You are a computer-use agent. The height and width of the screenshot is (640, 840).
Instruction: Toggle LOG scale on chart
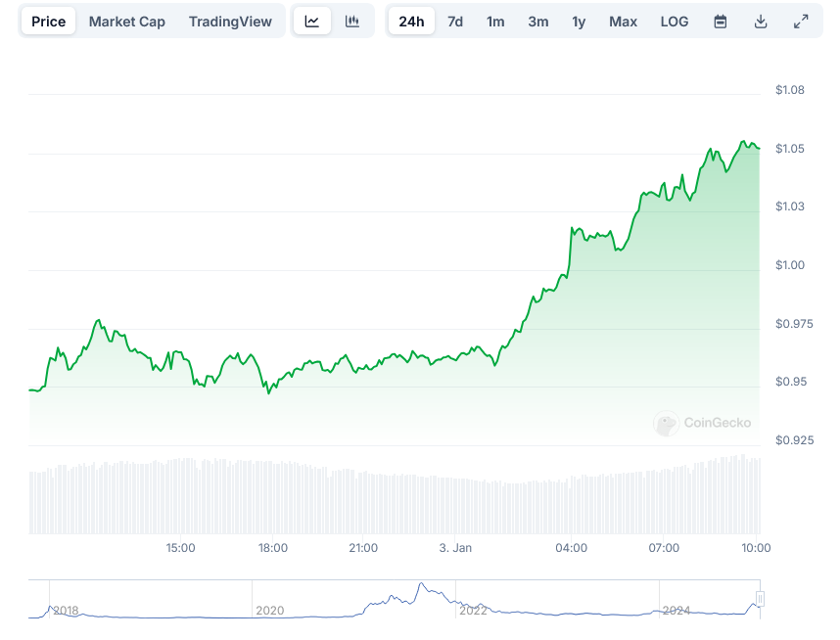tap(675, 22)
